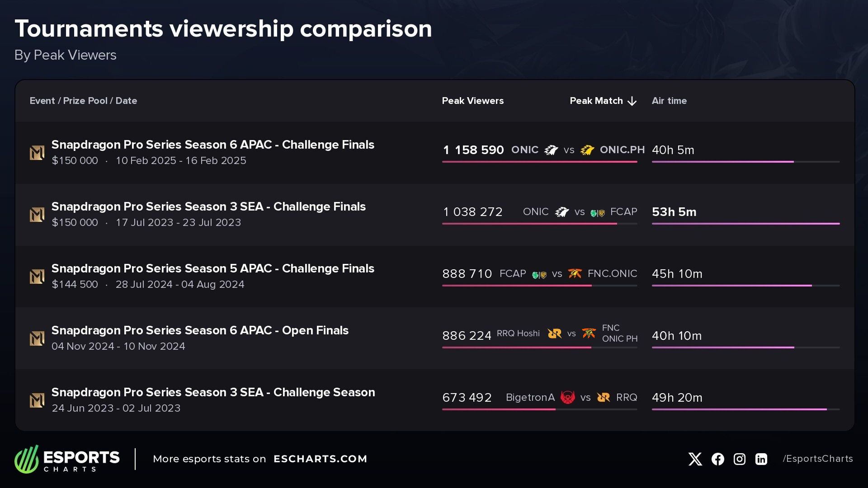Viewport: 868px width, 488px height.
Task: Click the ONIC.PH team logo in first row
Action: pos(587,150)
